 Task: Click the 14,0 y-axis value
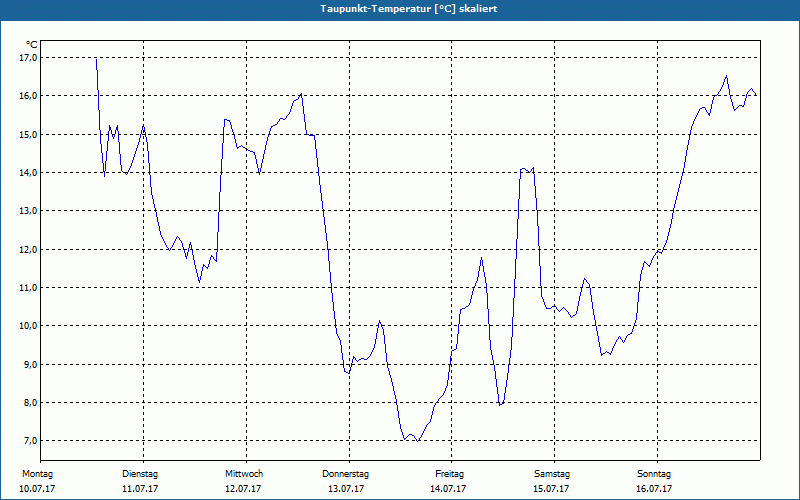28,172
